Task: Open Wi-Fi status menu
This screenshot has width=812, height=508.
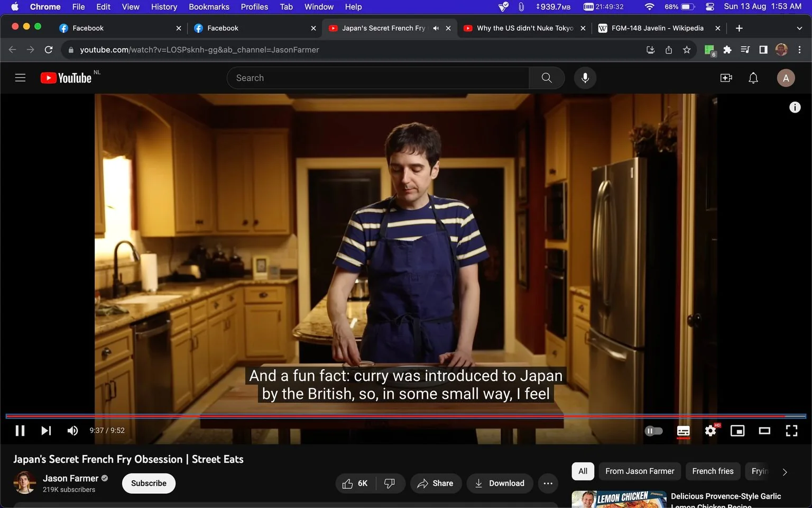Action: coord(650,7)
